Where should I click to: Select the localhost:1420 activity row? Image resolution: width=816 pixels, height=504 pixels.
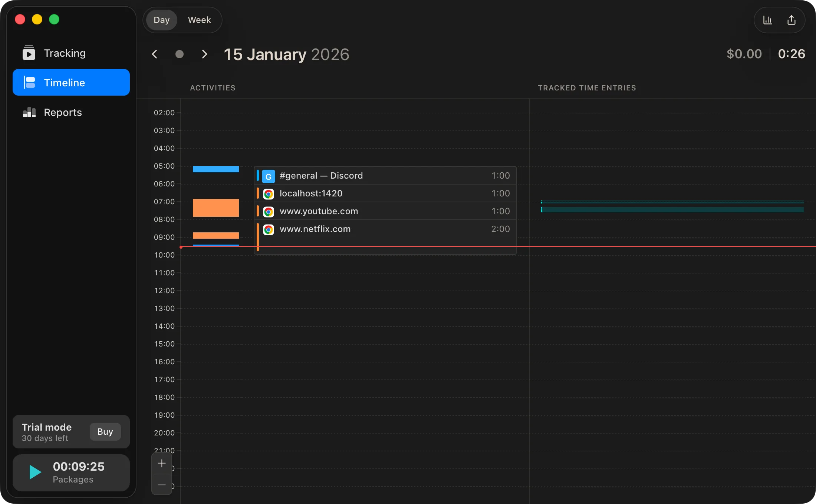click(x=385, y=193)
